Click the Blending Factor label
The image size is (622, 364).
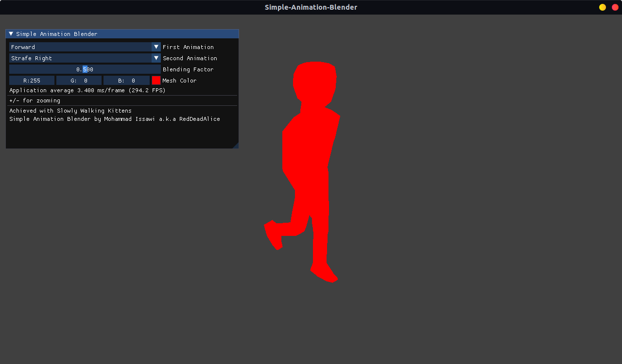(188, 69)
